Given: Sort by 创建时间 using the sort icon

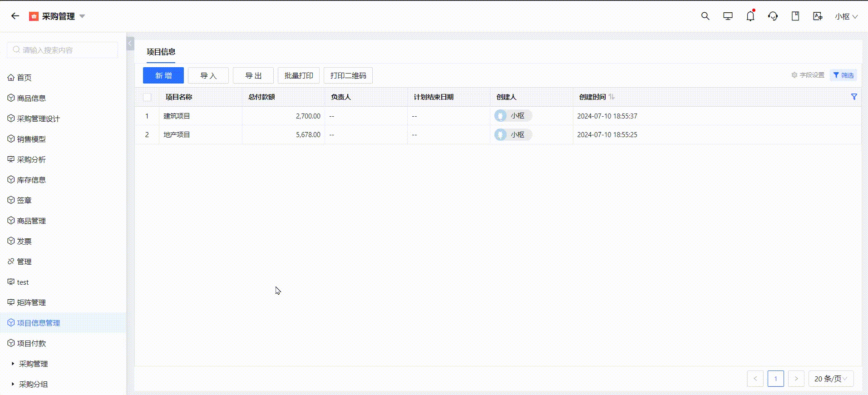Looking at the screenshot, I should click(612, 97).
